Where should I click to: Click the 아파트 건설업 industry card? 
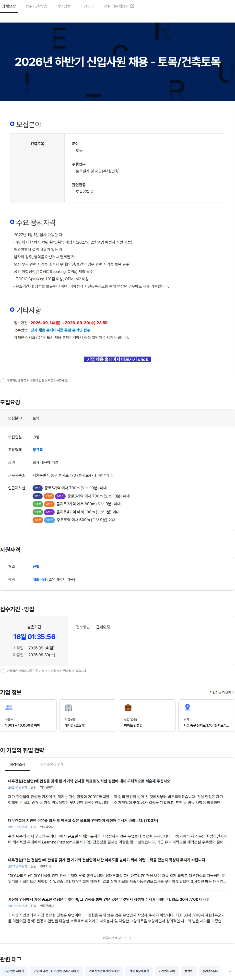tap(147, 715)
